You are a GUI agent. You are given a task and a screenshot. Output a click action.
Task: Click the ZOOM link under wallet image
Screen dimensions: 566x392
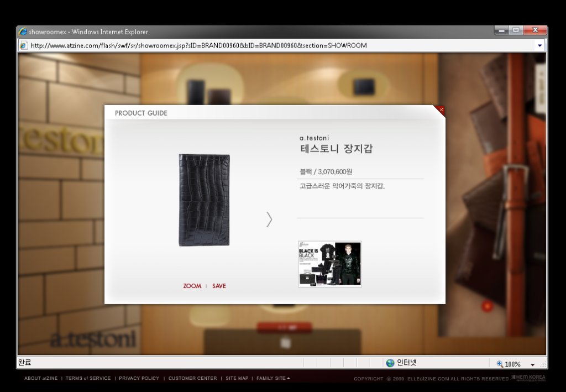coord(192,286)
